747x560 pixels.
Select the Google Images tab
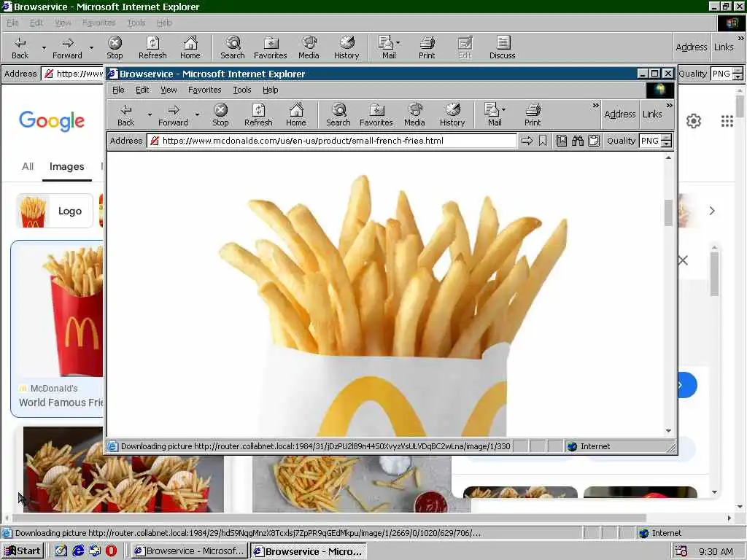pos(66,167)
